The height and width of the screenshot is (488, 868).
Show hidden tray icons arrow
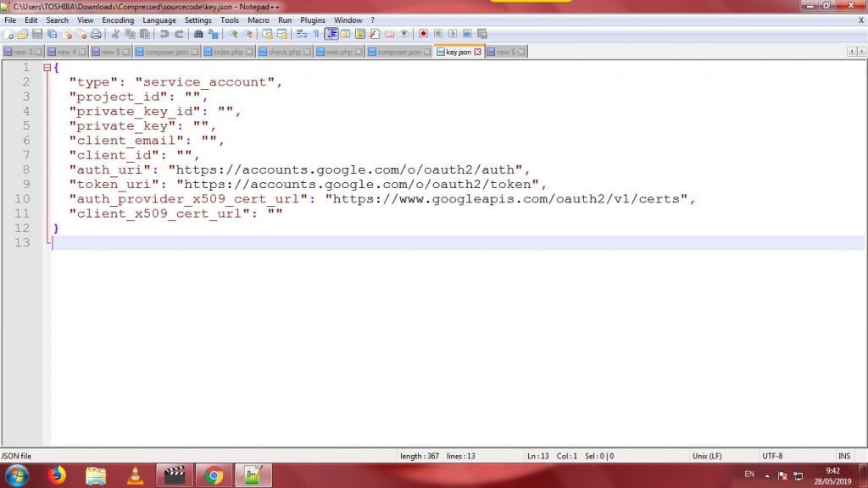[767, 475]
